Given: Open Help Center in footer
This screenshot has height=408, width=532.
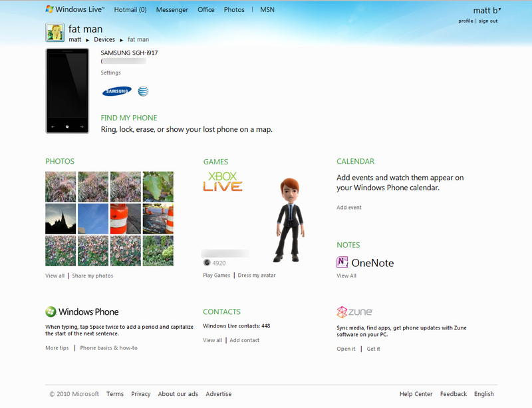Looking at the screenshot, I should point(416,394).
